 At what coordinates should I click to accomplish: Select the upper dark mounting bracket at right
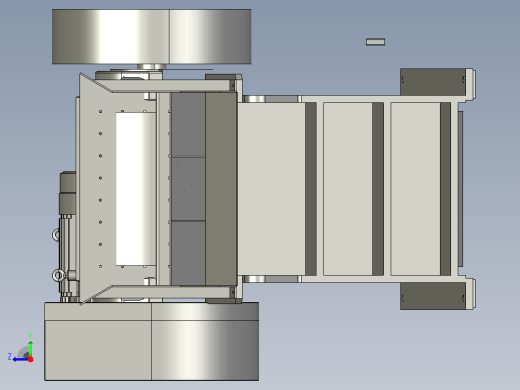[433, 82]
